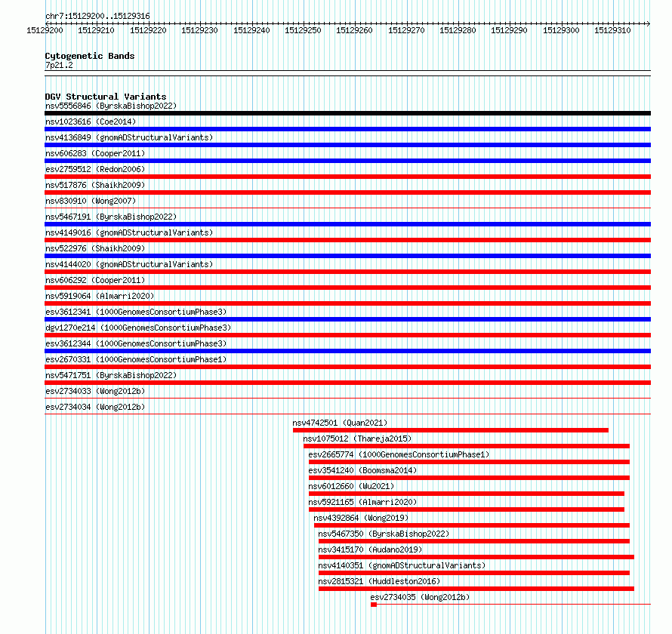
Task: Click the nsv5556846 (ByrskaBishop2022) label
Action: coord(111,106)
